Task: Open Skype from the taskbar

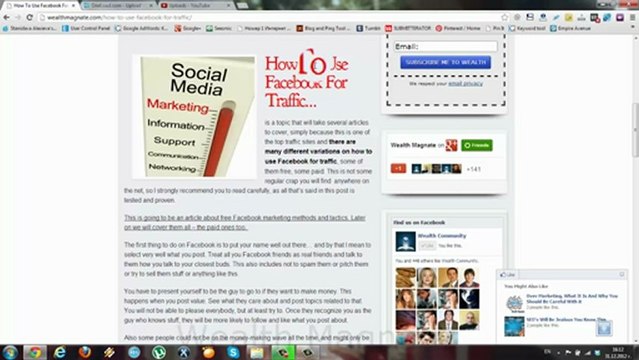Action: pyautogui.click(x=233, y=352)
